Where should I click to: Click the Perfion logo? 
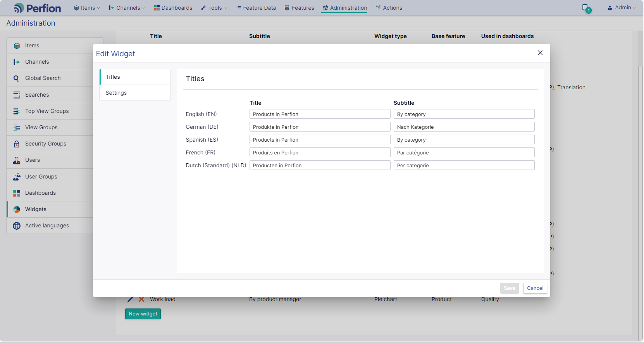click(x=37, y=8)
